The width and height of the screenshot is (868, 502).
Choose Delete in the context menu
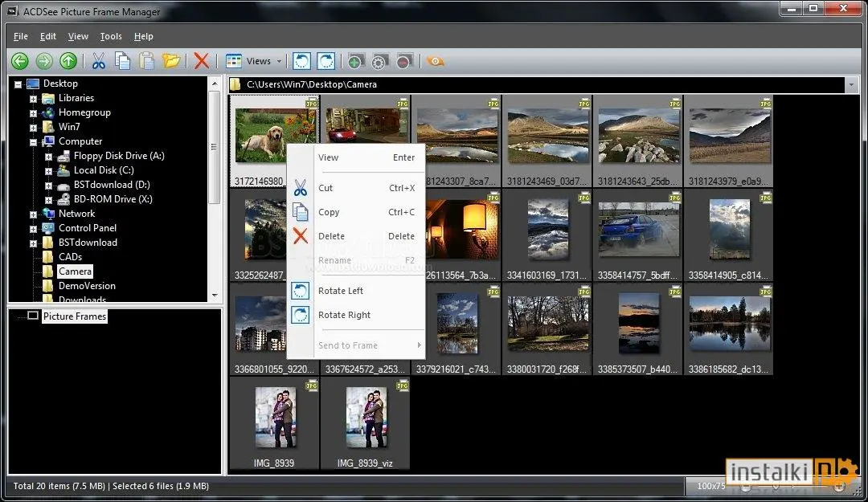[x=356, y=236]
